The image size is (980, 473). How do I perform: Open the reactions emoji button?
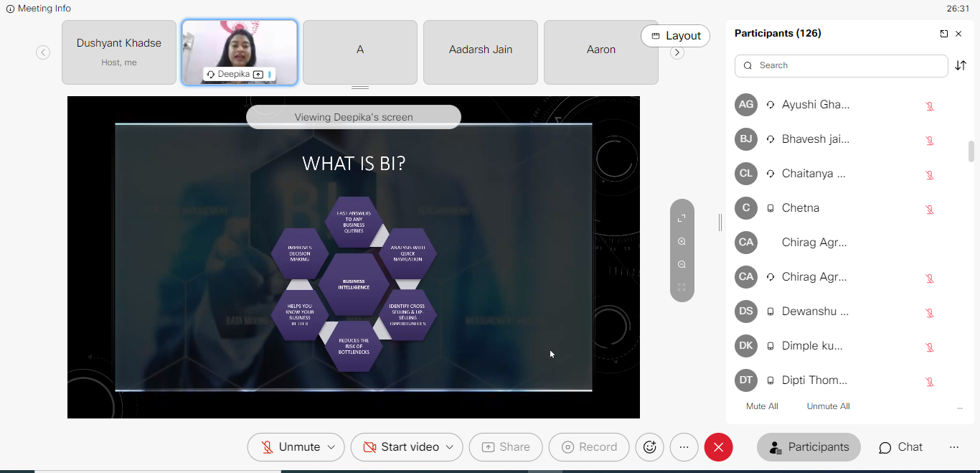pyautogui.click(x=650, y=447)
